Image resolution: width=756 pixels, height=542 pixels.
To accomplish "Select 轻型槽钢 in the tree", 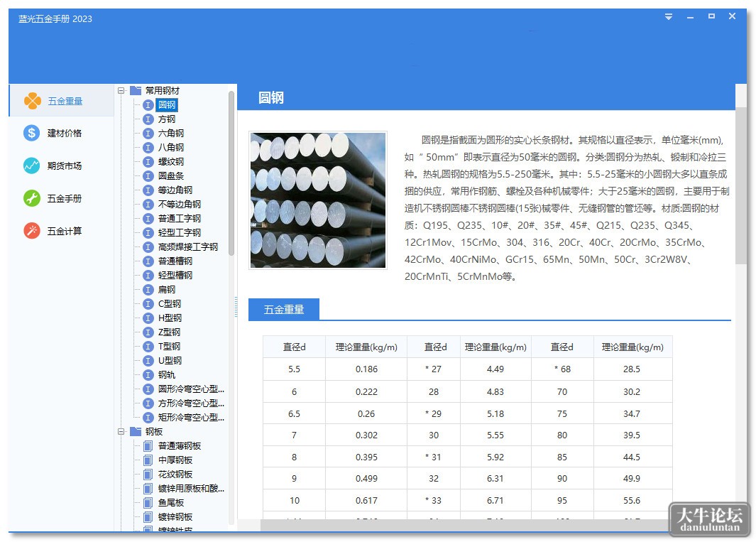I will click(175, 276).
